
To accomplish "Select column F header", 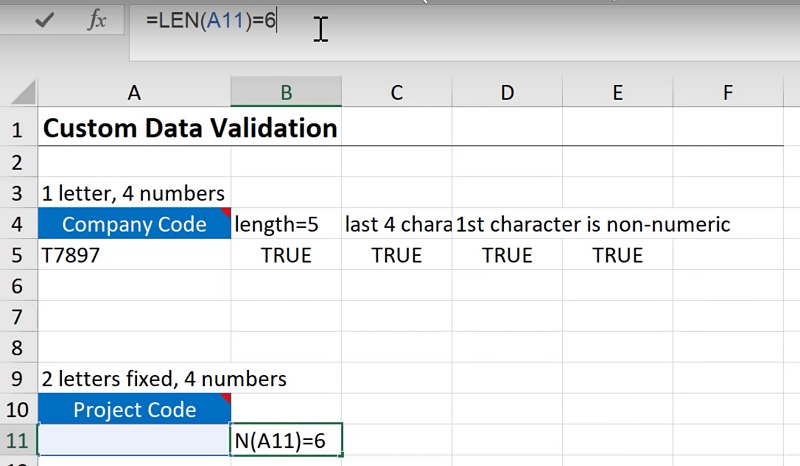I will click(x=728, y=93).
